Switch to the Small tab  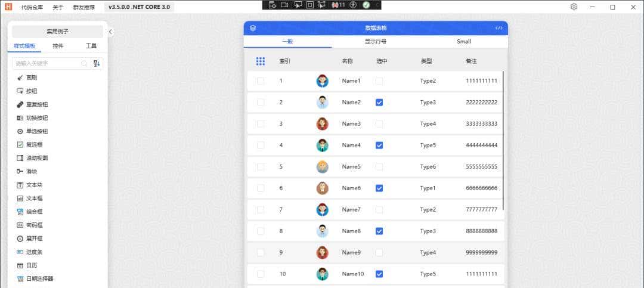464,42
